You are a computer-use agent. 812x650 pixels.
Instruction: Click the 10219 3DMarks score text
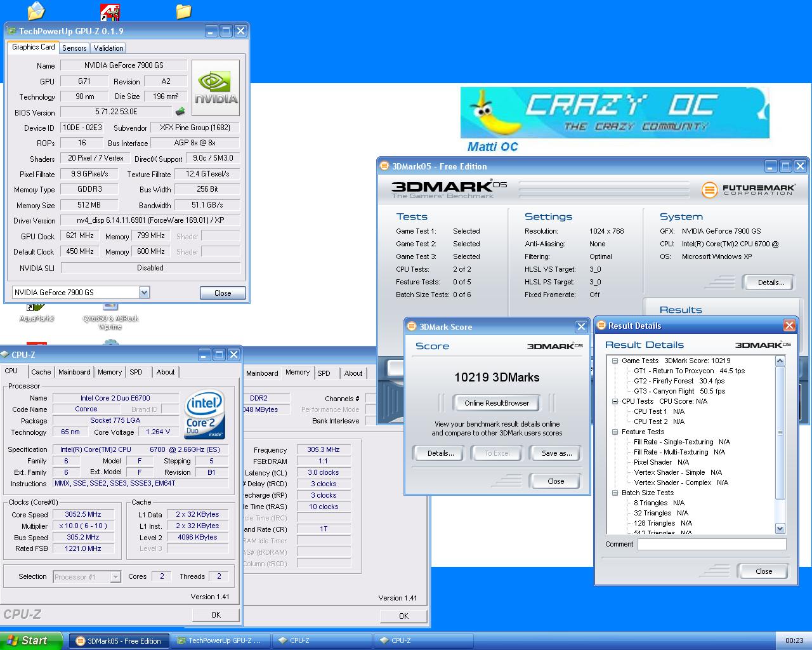497,377
